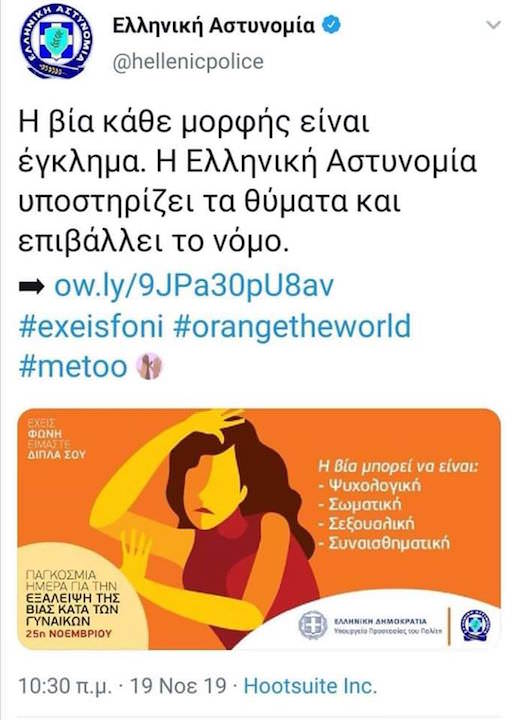Open the @hellenicpolice handle
The width and height of the screenshot is (518, 720).
coord(188,62)
